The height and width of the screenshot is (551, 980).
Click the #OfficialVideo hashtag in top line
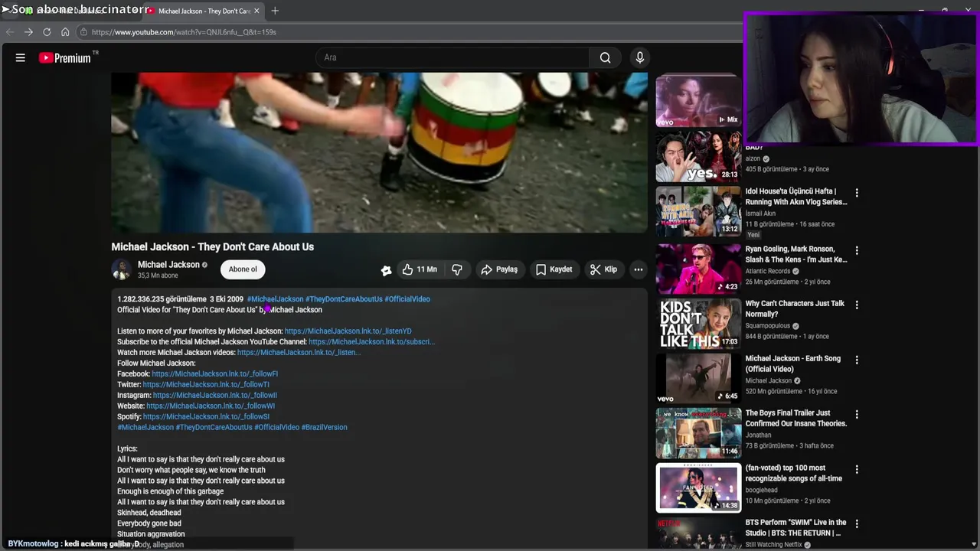(x=407, y=299)
